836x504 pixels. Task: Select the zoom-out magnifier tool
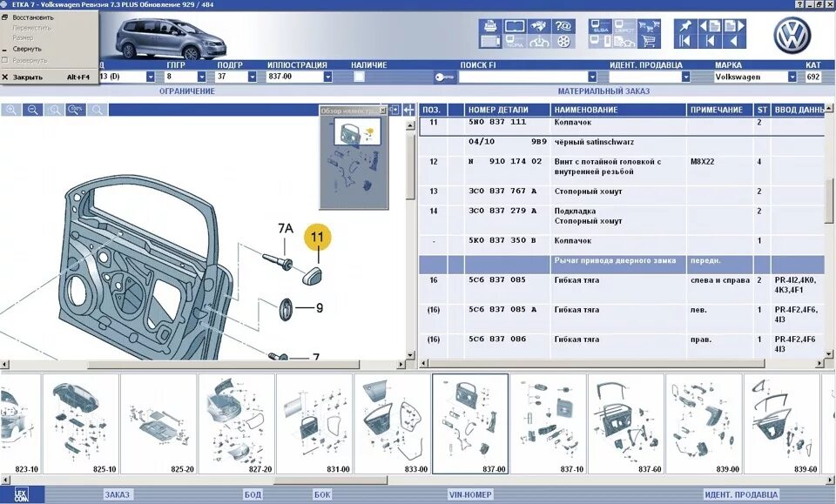pos(32,110)
